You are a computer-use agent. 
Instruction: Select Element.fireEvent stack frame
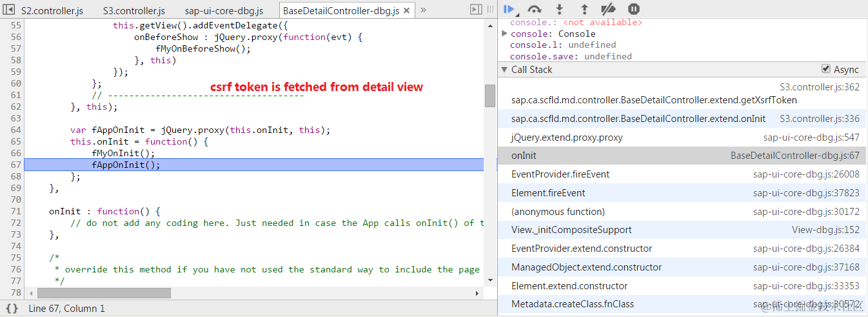(x=682, y=193)
